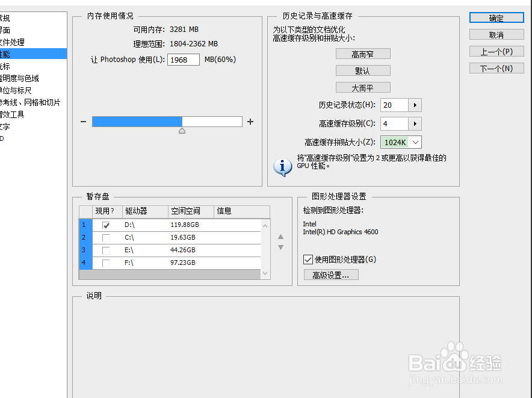
Task: Increase memory with the plus icon
Action: [x=250, y=122]
